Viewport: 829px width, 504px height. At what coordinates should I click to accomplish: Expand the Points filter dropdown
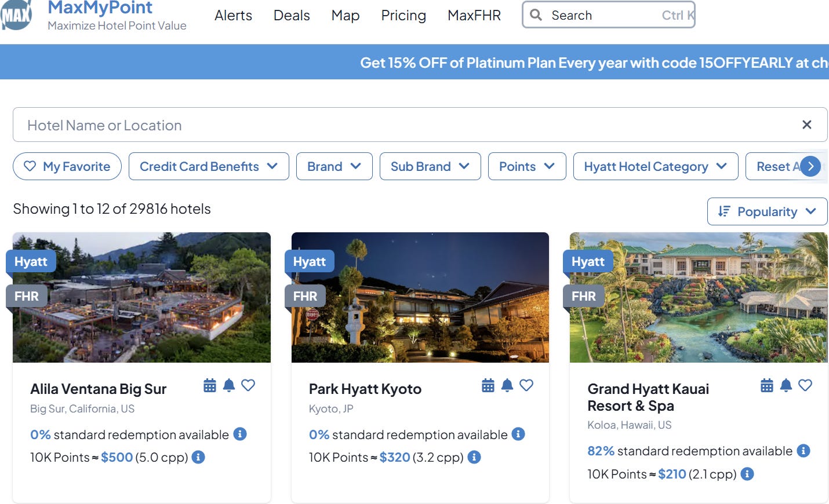point(527,166)
